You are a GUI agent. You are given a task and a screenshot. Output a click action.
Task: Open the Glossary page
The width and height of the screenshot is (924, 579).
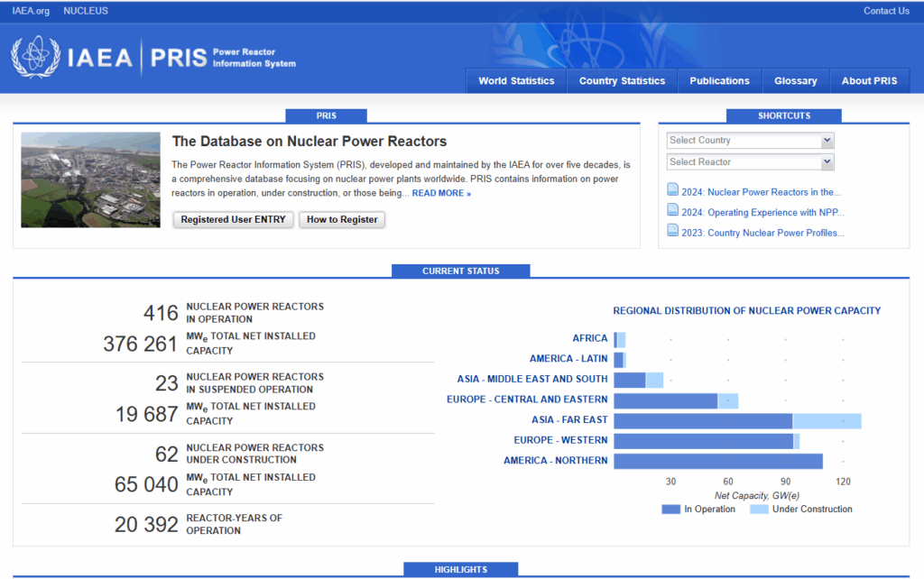pos(795,81)
